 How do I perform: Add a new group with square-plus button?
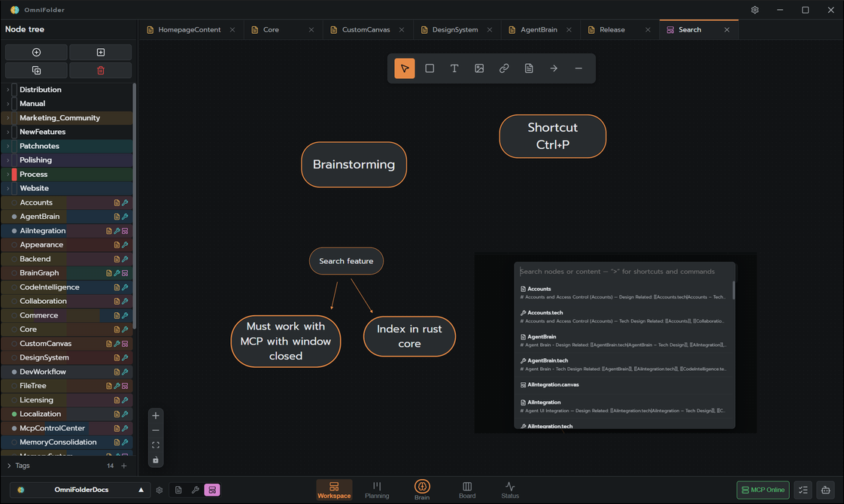click(101, 52)
